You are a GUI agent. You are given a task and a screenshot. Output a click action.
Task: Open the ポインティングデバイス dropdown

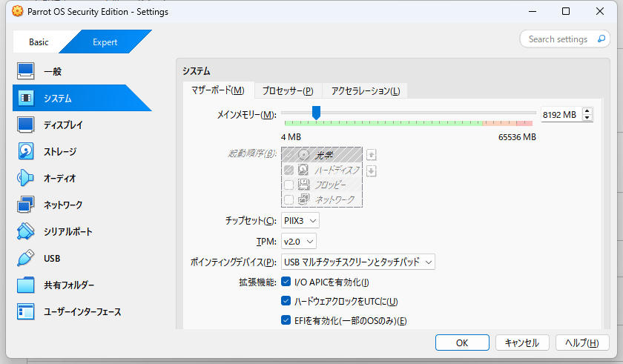pyautogui.click(x=357, y=262)
